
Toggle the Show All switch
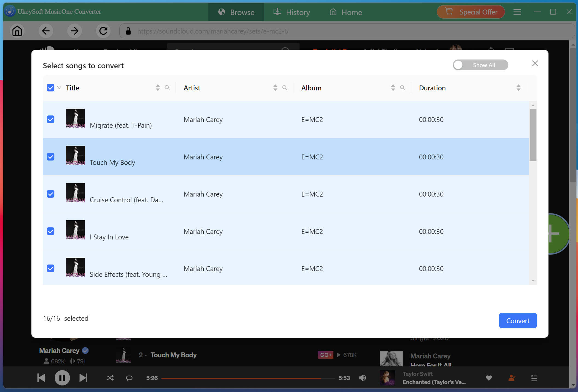click(480, 65)
